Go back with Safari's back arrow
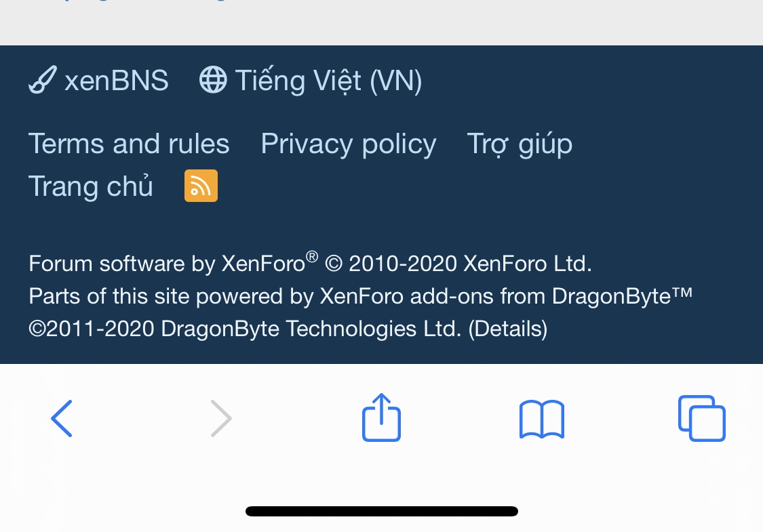763x532 pixels. (61, 418)
